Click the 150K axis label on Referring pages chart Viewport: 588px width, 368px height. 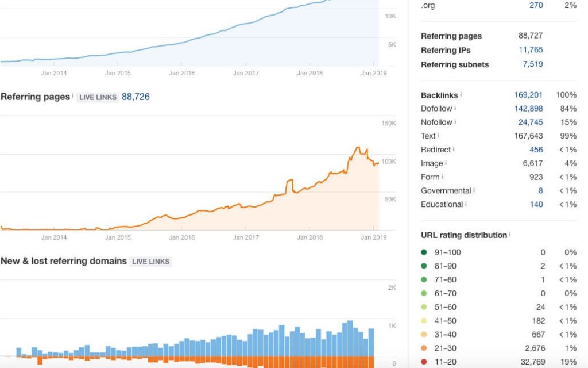pos(389,123)
